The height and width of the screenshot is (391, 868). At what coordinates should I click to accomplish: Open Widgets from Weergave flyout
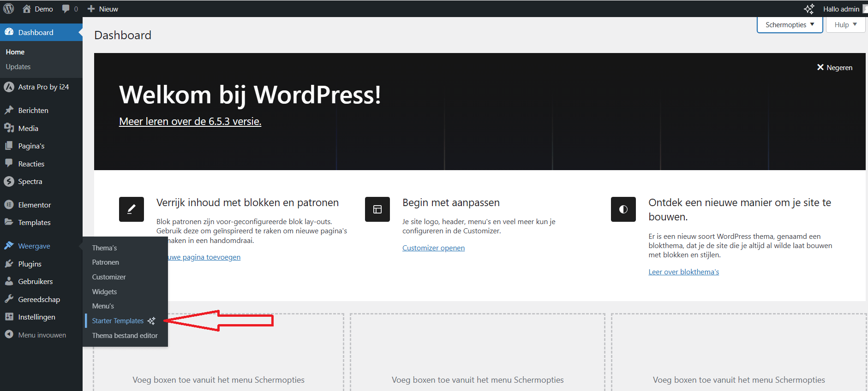pyautogui.click(x=104, y=291)
